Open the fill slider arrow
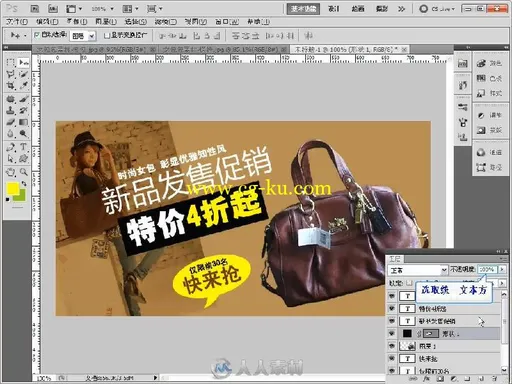The image size is (512, 384). (502, 283)
